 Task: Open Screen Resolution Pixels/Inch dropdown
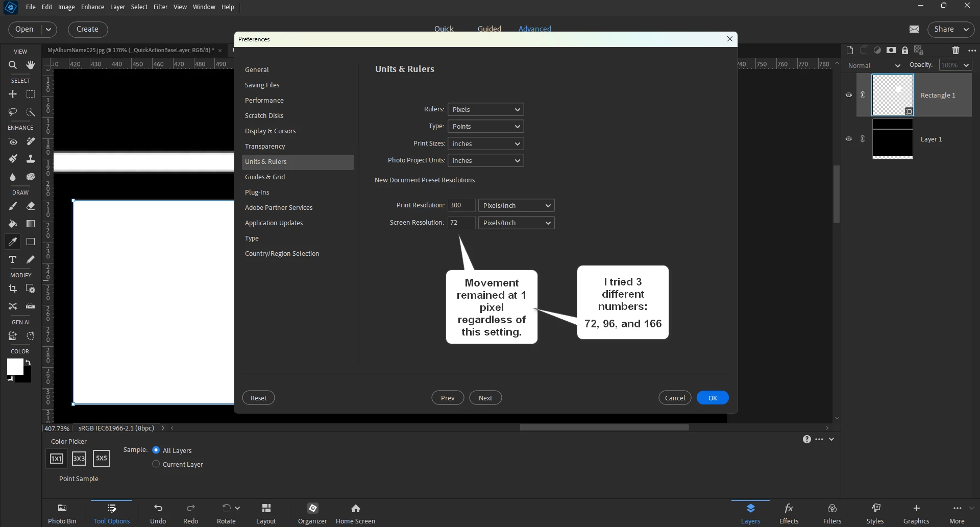517,223
